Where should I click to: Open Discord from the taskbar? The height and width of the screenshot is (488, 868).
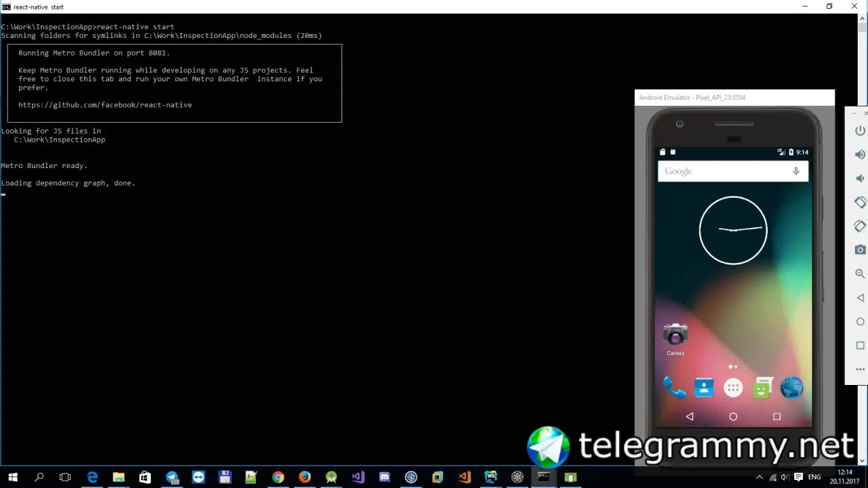click(384, 477)
